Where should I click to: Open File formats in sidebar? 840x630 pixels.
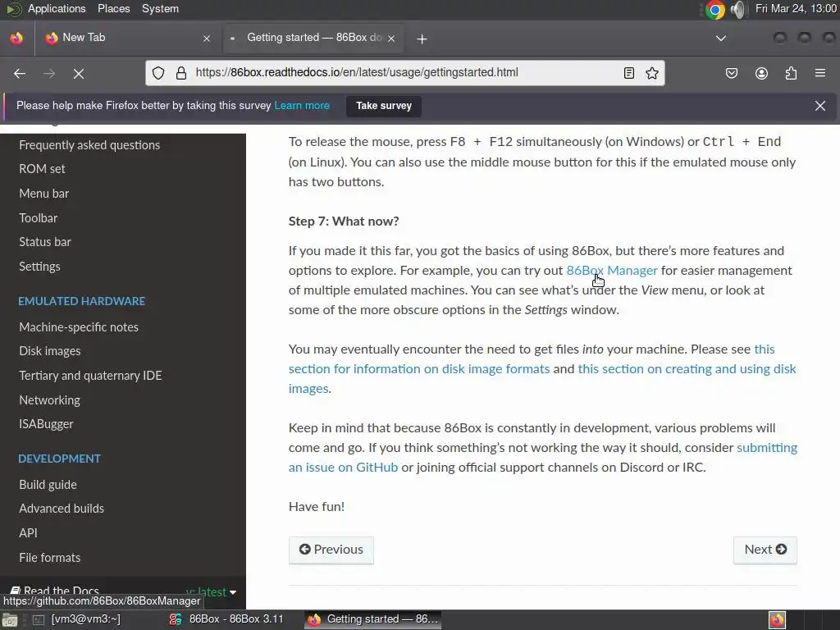tap(50, 558)
